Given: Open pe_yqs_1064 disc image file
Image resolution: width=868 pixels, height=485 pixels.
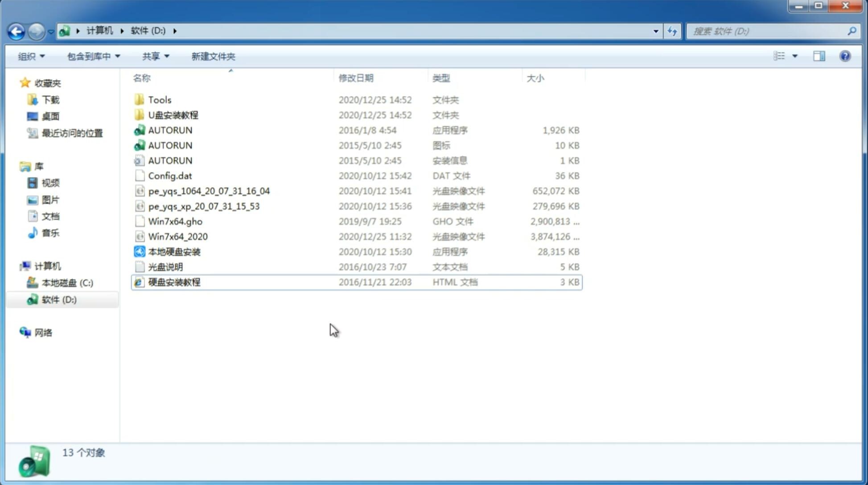Looking at the screenshot, I should coord(209,191).
